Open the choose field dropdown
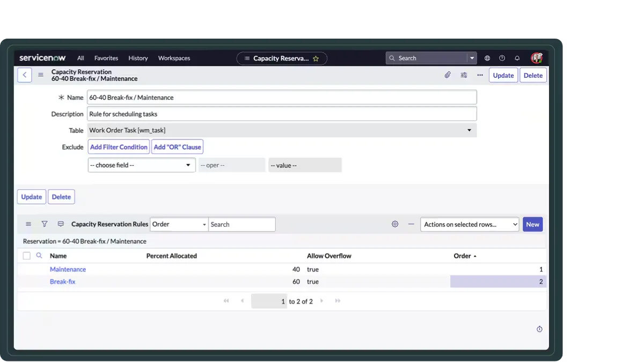The width and height of the screenshot is (644, 362). (141, 165)
